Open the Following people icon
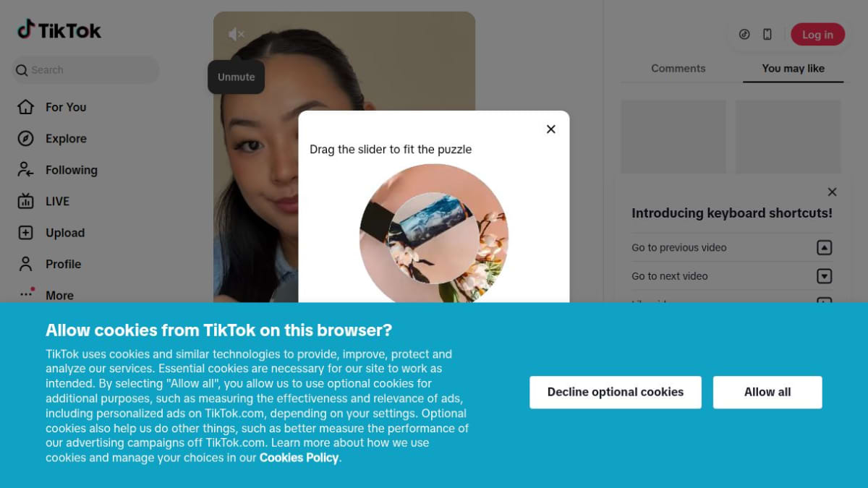This screenshot has width=868, height=488. [26, 170]
